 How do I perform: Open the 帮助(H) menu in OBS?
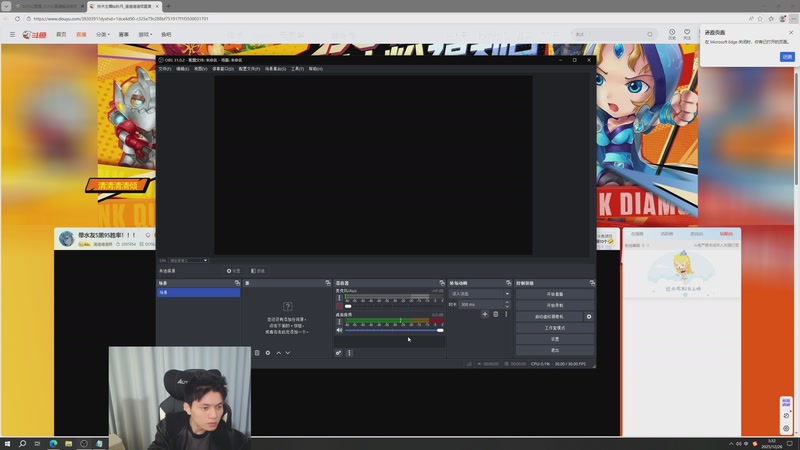(x=315, y=69)
